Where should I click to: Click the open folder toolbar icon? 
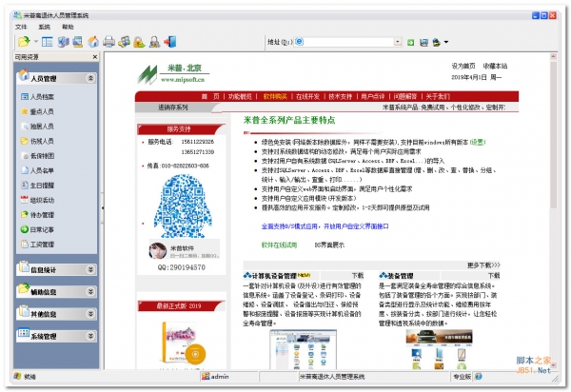(24, 42)
